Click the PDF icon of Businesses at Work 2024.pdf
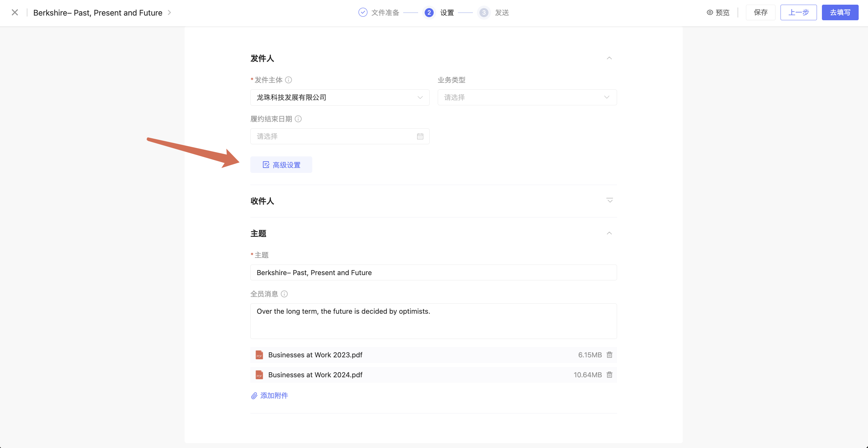Image resolution: width=868 pixels, height=448 pixels. (259, 374)
